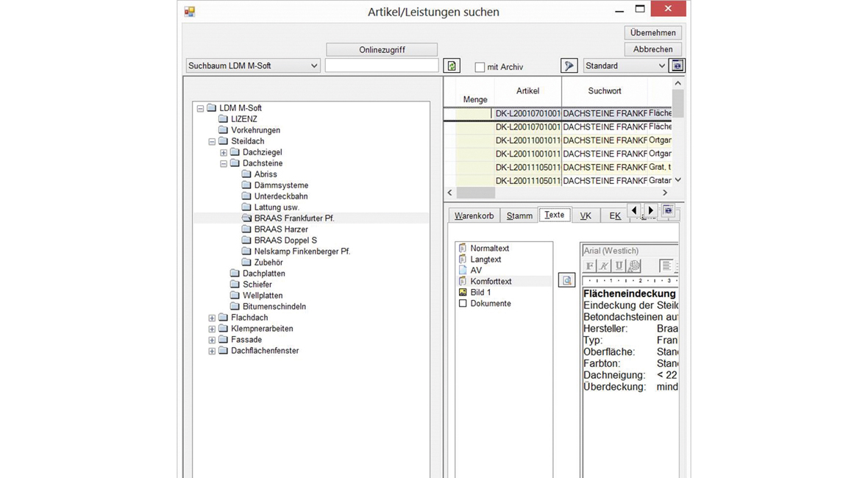Toggle underline formatting in text editor
This screenshot has width=868, height=478.
click(619, 266)
